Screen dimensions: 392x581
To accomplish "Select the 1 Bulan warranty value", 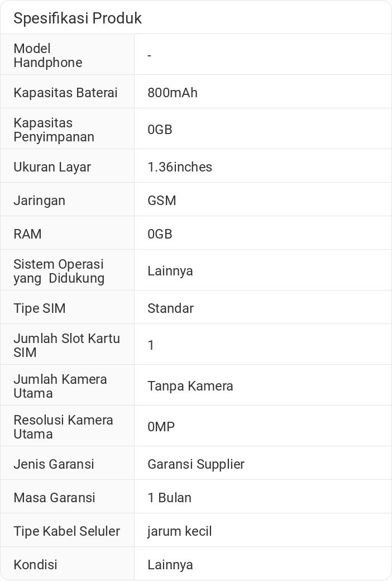I will coord(169,498).
